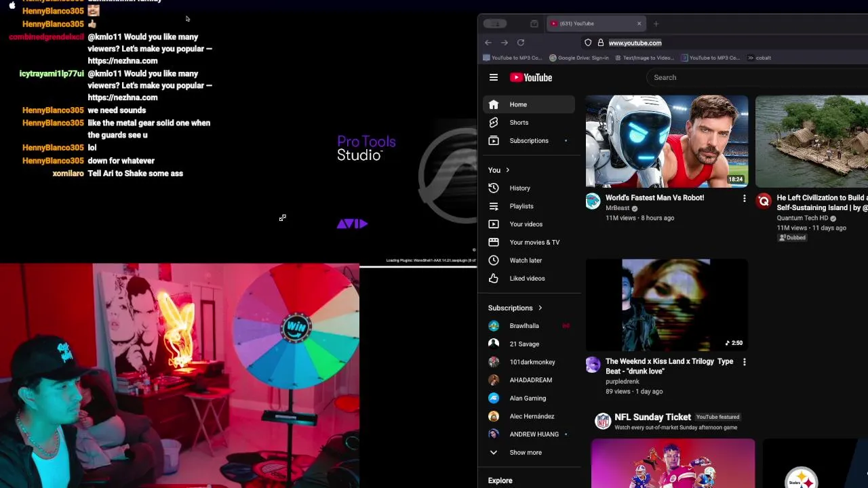Reload the YouTube page
The image size is (868, 488).
(x=521, y=43)
